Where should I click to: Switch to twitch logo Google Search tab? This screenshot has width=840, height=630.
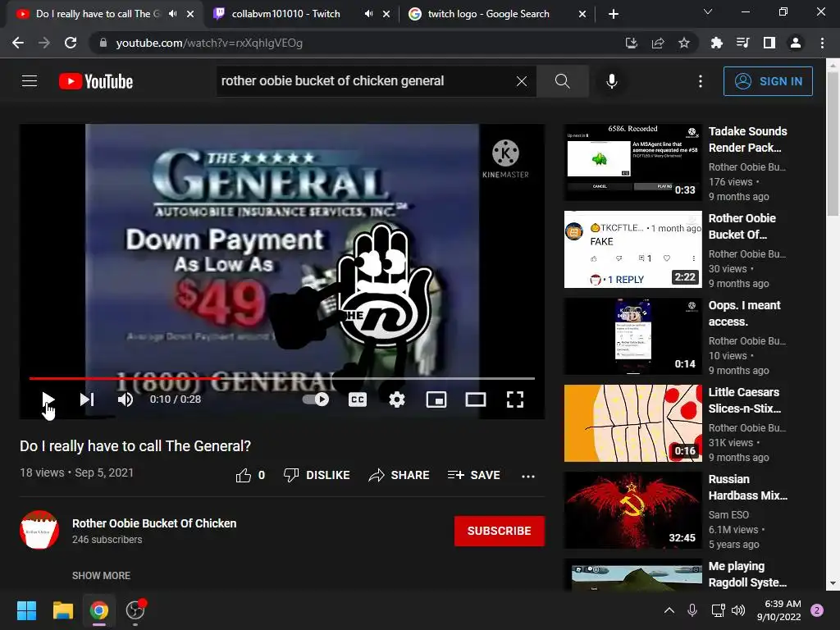(x=489, y=14)
